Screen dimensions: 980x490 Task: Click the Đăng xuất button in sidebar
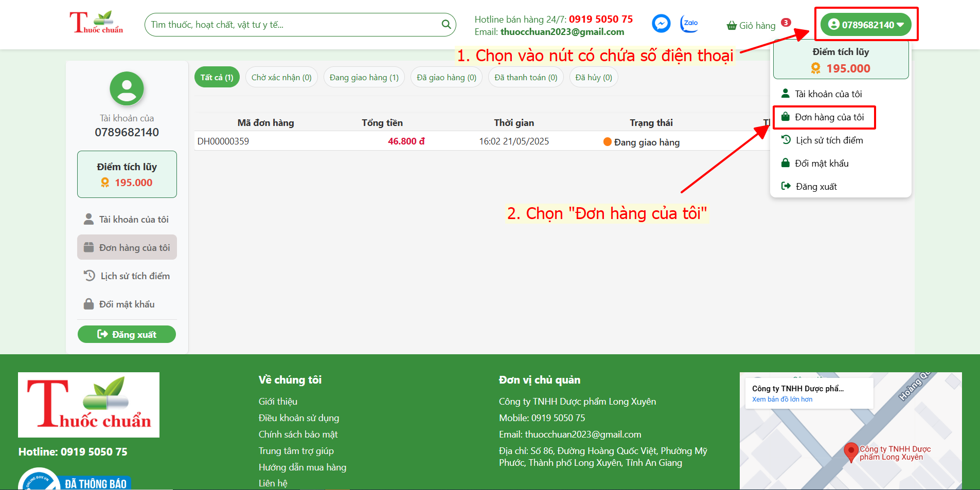(x=127, y=334)
